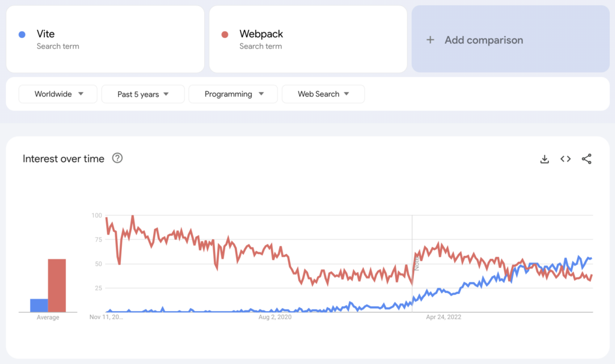Select the Webpack search term card
615x364 pixels.
coord(308,39)
